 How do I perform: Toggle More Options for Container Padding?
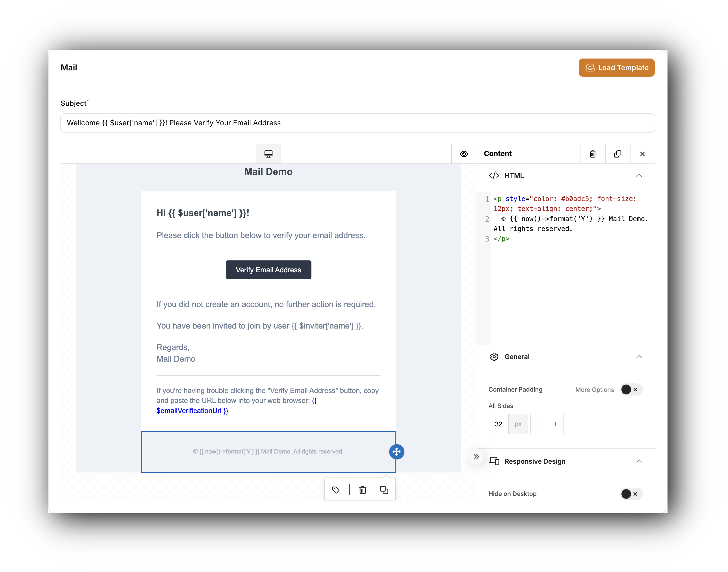coord(631,389)
